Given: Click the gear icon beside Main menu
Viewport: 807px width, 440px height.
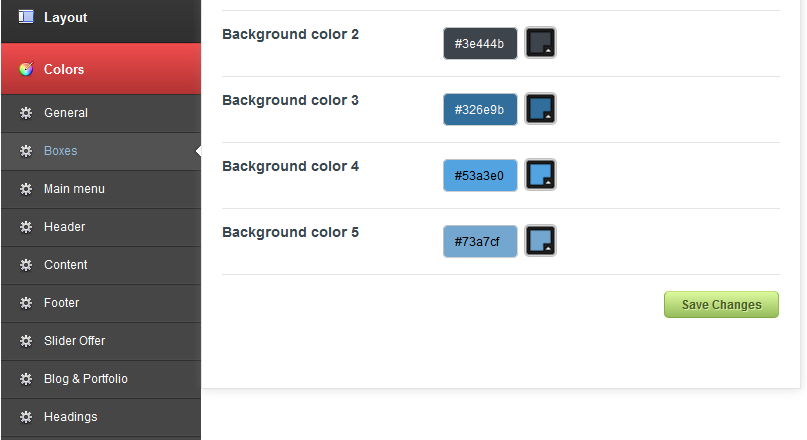Looking at the screenshot, I should pos(26,189).
